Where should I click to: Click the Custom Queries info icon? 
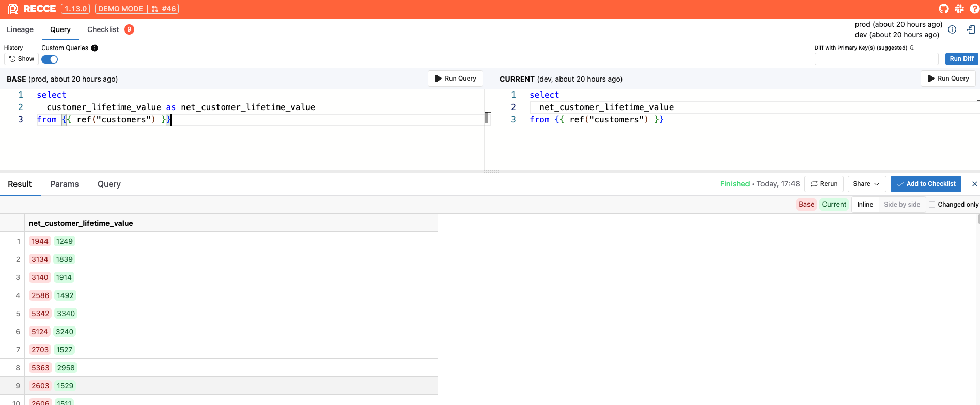click(x=95, y=48)
